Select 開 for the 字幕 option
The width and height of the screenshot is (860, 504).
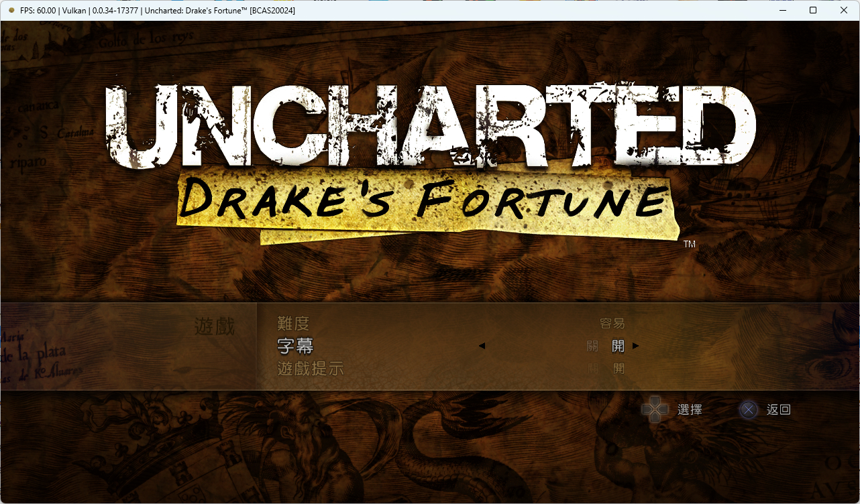click(x=618, y=346)
